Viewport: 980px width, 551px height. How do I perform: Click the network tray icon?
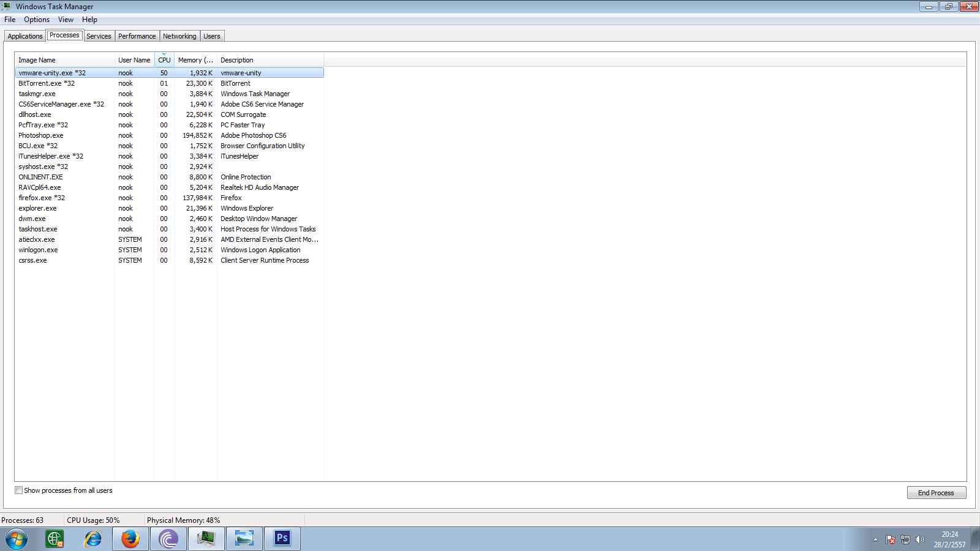coord(905,539)
